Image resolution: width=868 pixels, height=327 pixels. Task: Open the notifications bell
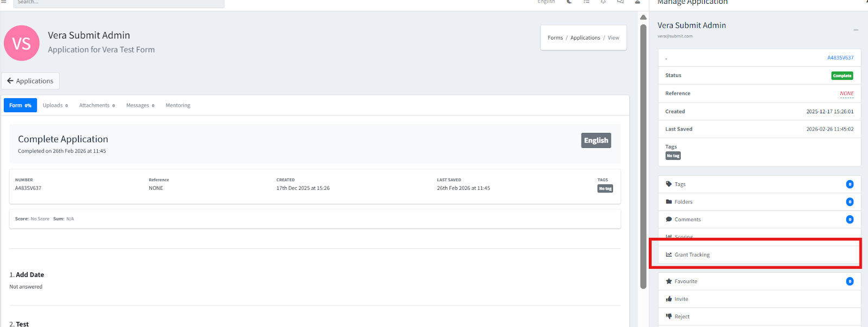coord(603,2)
